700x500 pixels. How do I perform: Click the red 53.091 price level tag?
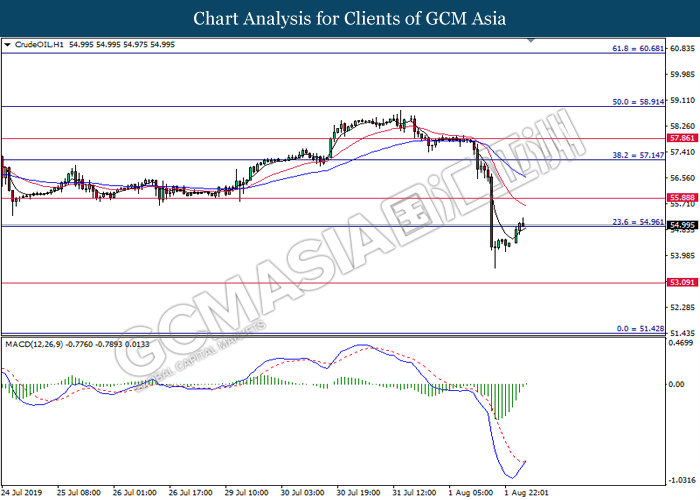tap(682, 282)
